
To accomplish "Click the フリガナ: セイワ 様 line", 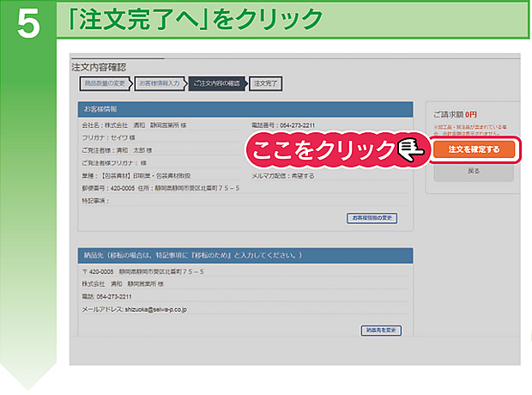I will coord(108,138).
